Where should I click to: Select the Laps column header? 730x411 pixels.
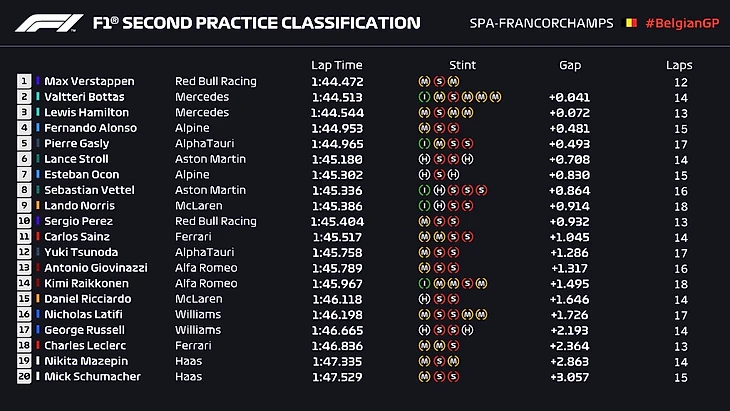(x=679, y=65)
